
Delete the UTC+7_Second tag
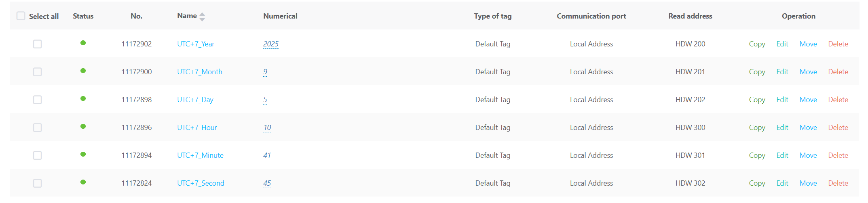[x=838, y=183]
